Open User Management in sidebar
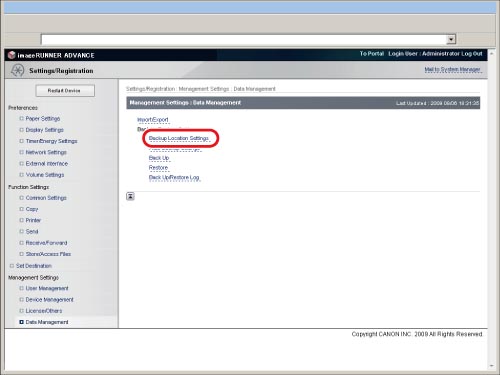 tap(47, 288)
